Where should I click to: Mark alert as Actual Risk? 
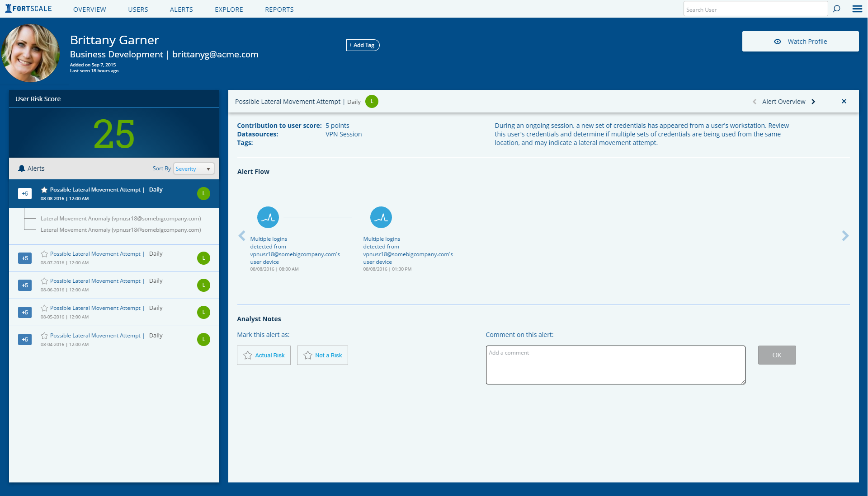point(264,356)
